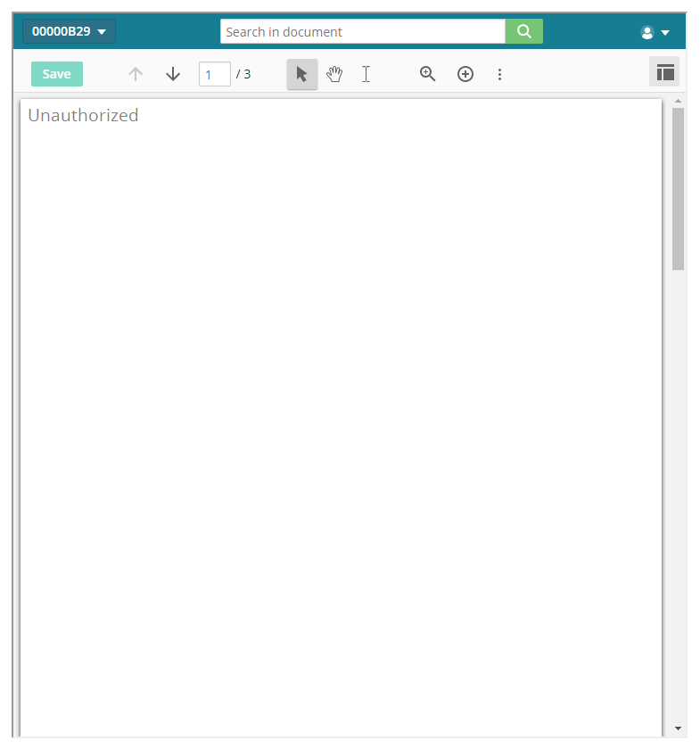The width and height of the screenshot is (700, 749).
Task: Click the zoom magnifier icon
Action: point(428,74)
